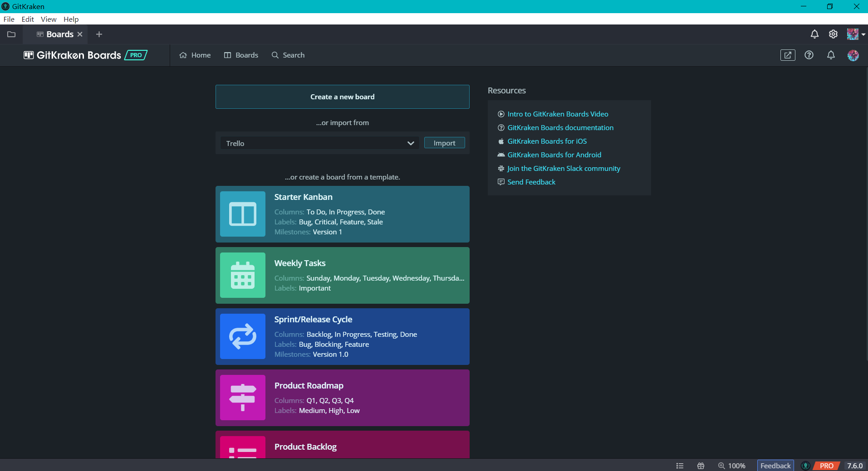Click the Slack icon beside community link

click(x=501, y=169)
